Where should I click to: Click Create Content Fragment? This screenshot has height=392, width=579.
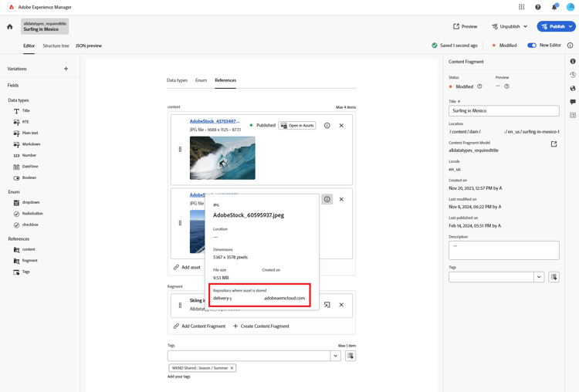point(261,326)
